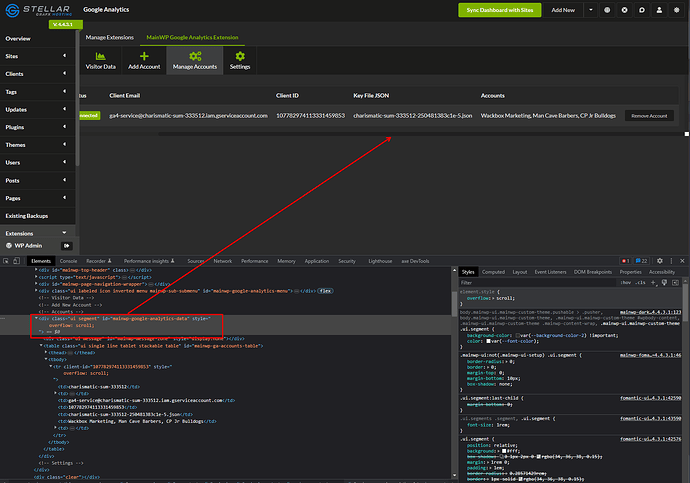Open the user profile icon in header
This screenshot has width=690, height=483.
[x=659, y=10]
